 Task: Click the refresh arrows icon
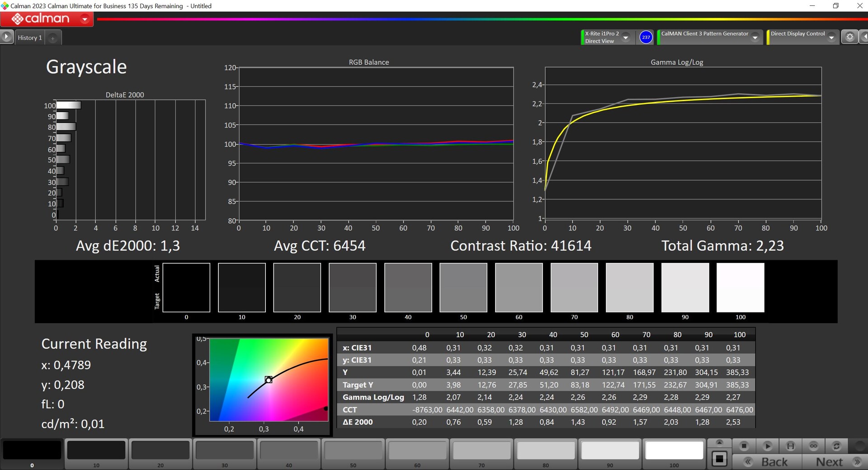[836, 446]
